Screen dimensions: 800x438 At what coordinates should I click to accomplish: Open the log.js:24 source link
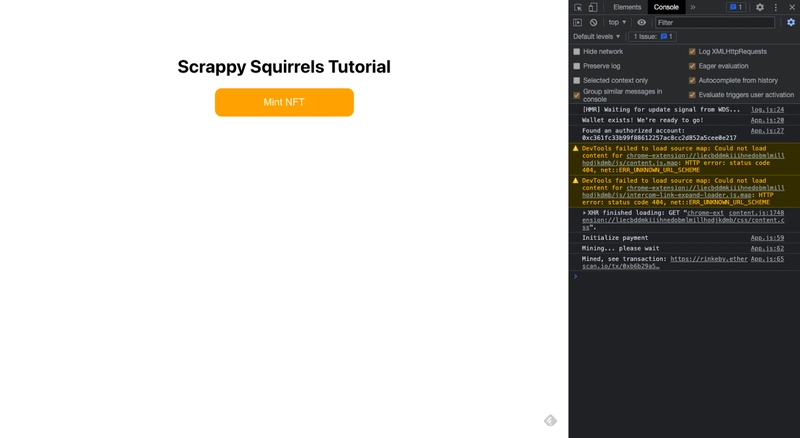[x=767, y=110]
